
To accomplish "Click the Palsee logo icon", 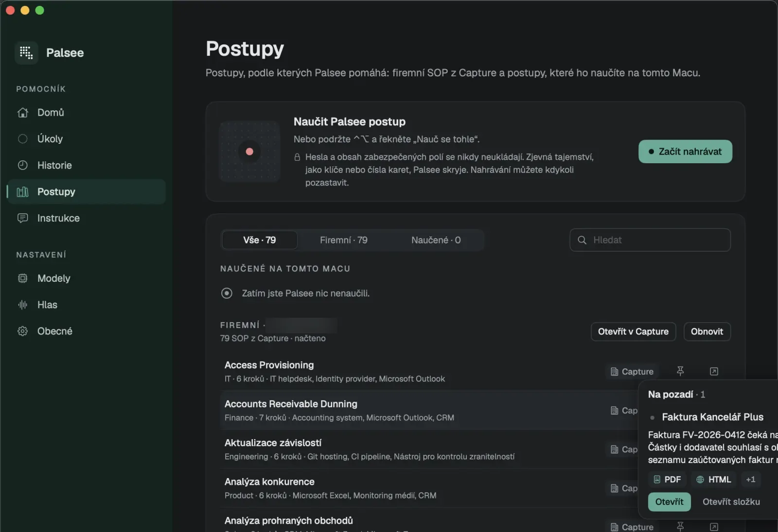I will (x=26, y=52).
